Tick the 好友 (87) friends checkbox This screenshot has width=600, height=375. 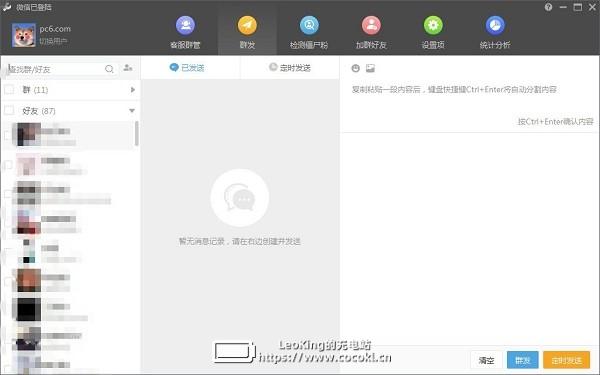(9, 111)
